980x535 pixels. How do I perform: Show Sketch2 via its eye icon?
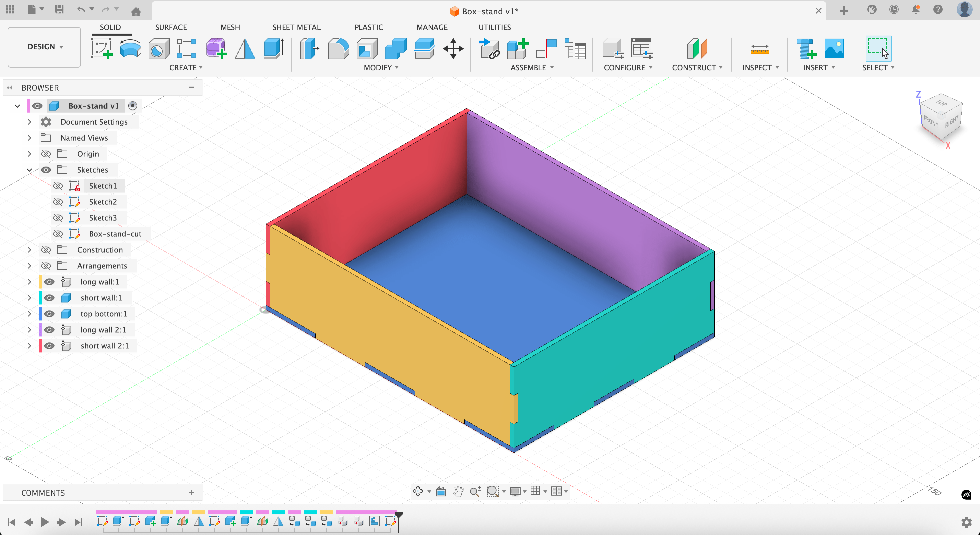58,202
